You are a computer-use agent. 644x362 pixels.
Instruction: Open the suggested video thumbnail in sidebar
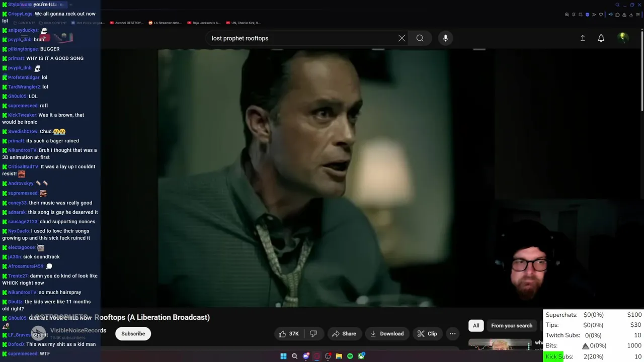tap(500, 344)
